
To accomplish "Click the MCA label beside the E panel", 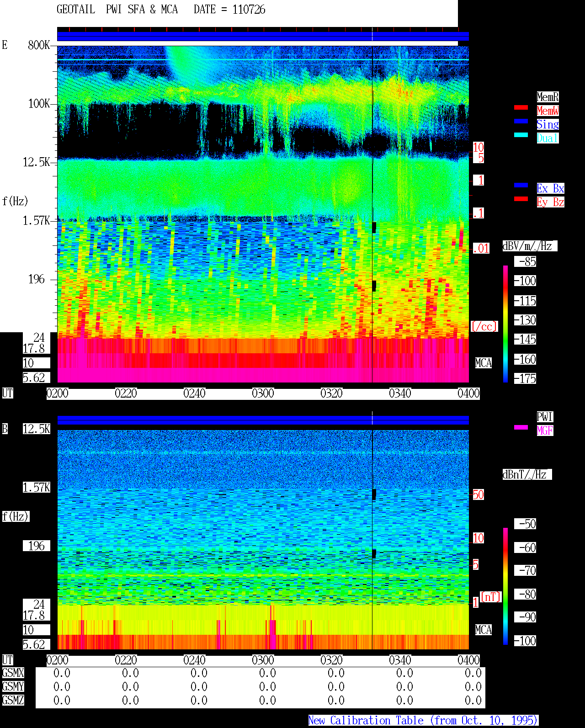I will pyautogui.click(x=484, y=363).
